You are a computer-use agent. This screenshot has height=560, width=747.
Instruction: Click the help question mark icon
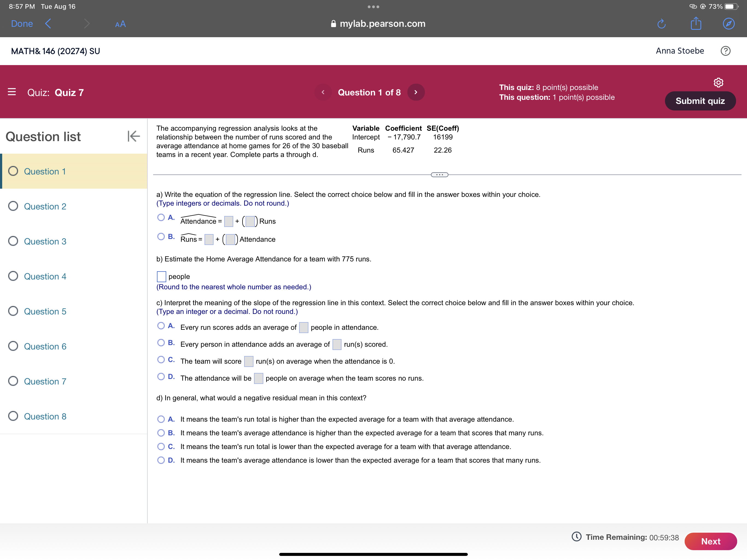pyautogui.click(x=725, y=51)
